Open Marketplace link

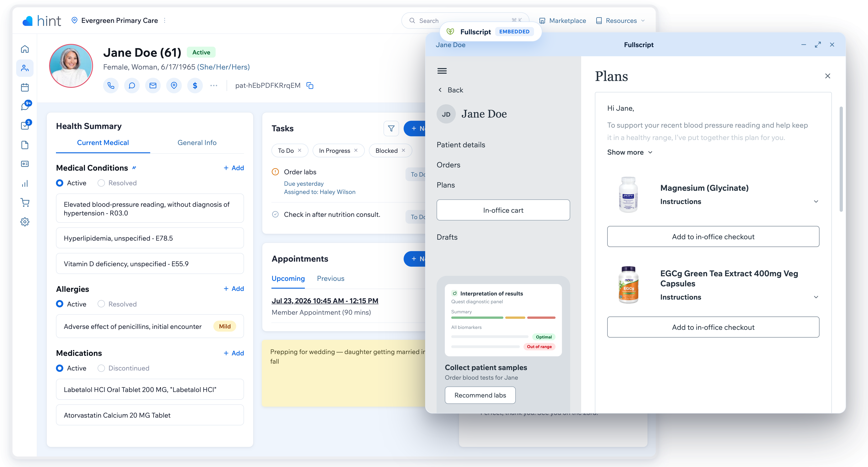[x=562, y=21]
